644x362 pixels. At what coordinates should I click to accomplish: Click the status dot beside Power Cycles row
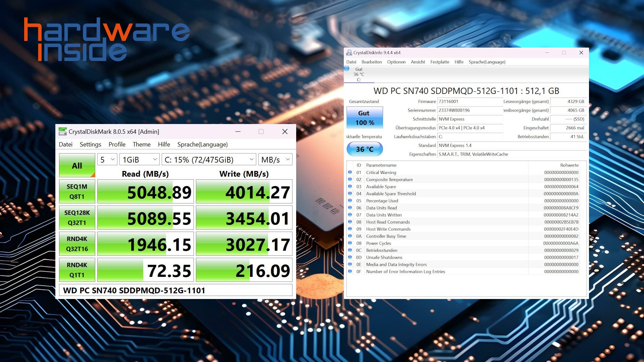coord(350,243)
